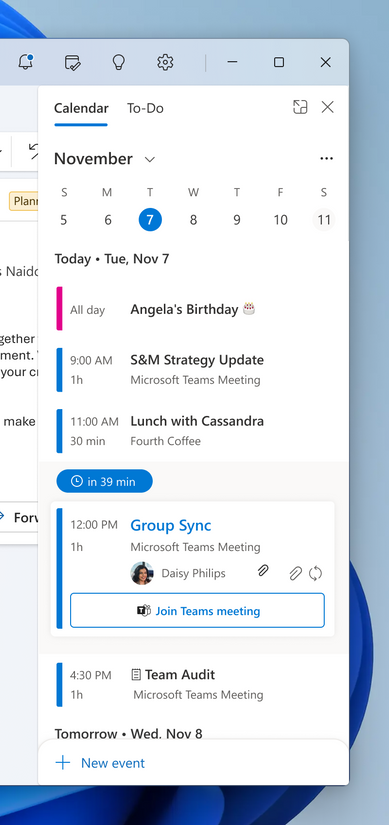Click the Daisy Philips name
Image resolution: width=389 pixels, height=825 pixels.
(x=193, y=574)
